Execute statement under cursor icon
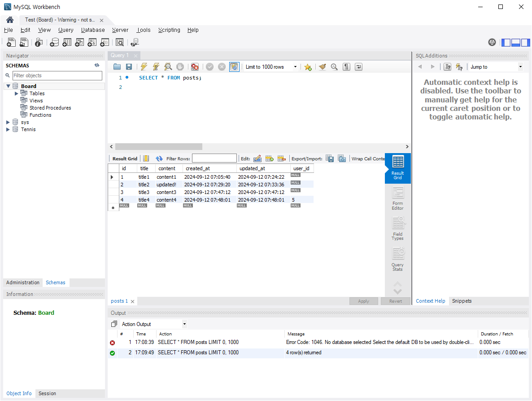The image size is (532, 401). 156,67
